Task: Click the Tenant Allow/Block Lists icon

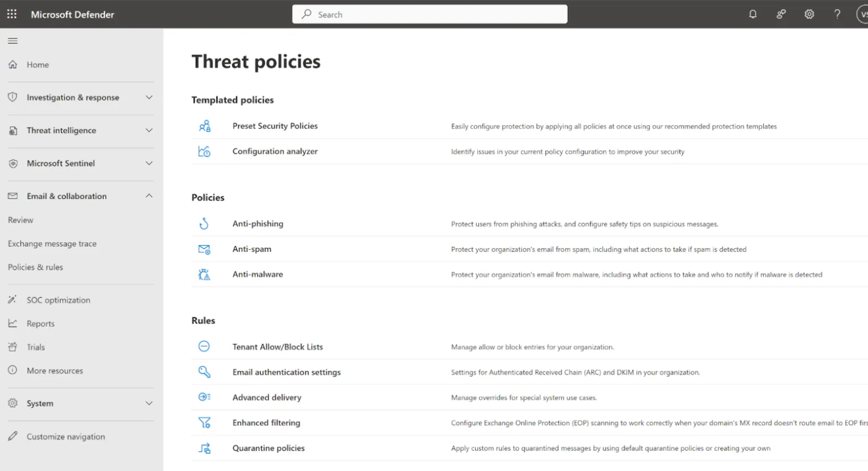Action: [x=204, y=346]
